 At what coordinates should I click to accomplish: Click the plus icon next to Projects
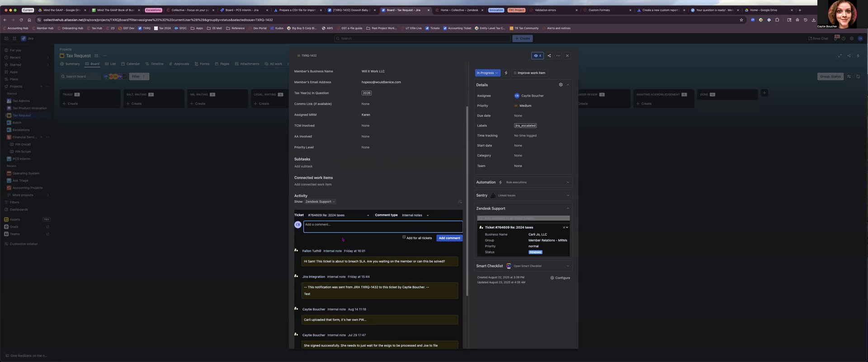point(41,86)
